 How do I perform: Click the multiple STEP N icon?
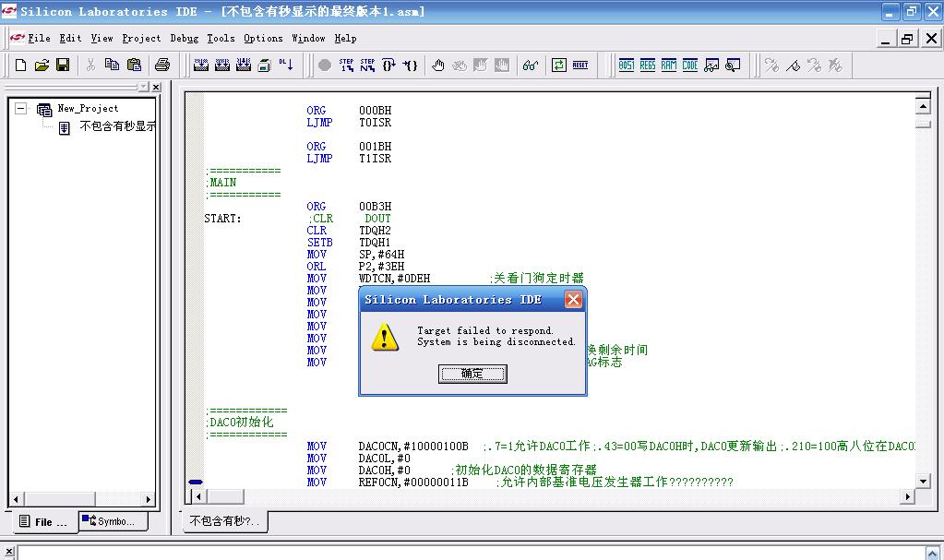coord(367,65)
